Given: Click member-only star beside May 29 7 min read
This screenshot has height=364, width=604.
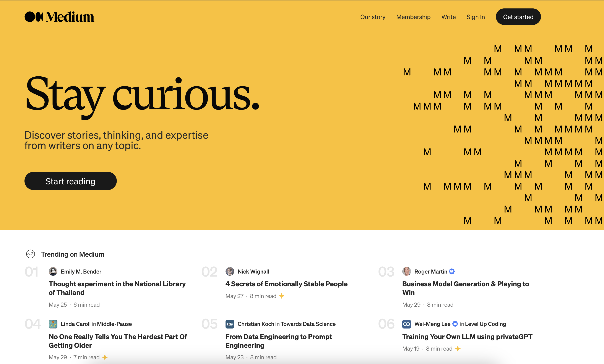Looking at the screenshot, I should (105, 357).
